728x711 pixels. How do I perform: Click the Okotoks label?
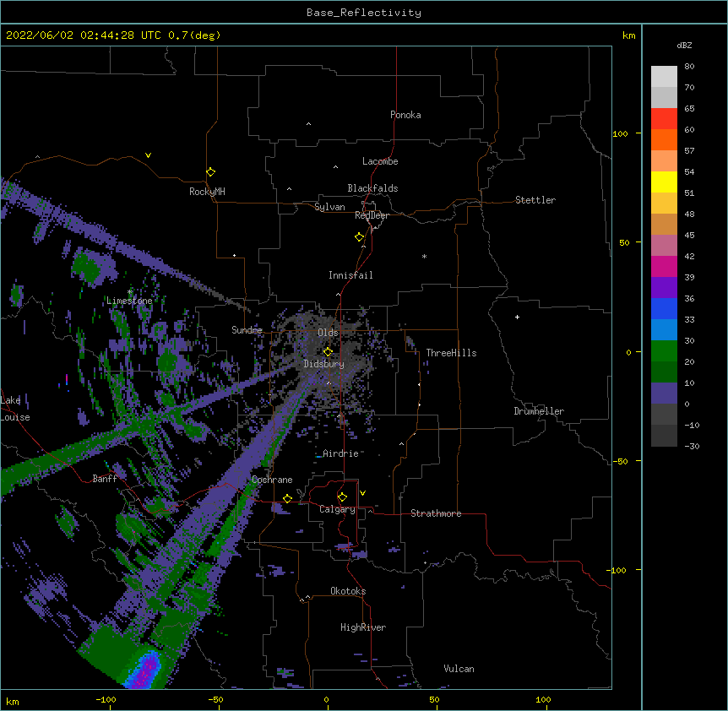(348, 591)
